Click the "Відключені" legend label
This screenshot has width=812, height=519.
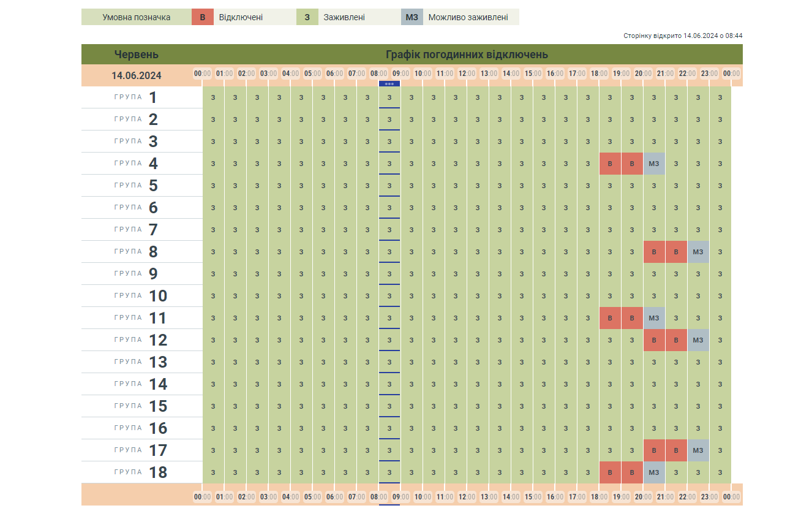241,17
